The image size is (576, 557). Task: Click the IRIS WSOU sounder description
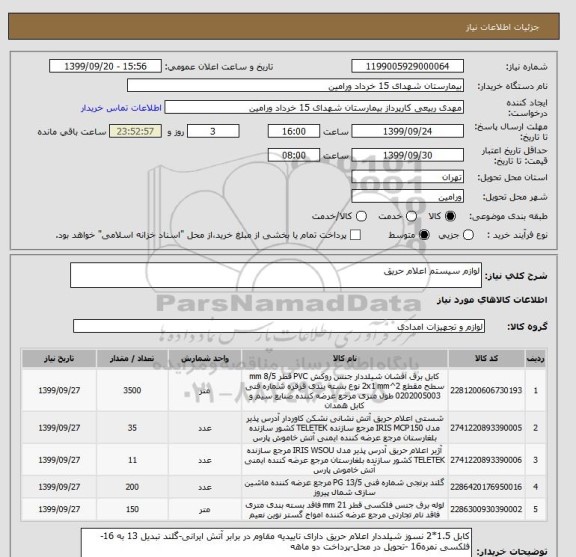[x=345, y=460]
